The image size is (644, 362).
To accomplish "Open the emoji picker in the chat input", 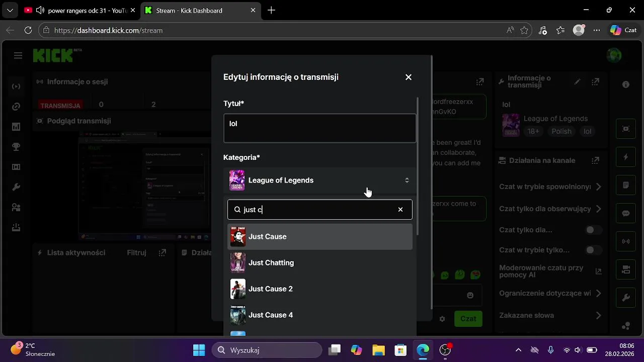I will point(470,295).
